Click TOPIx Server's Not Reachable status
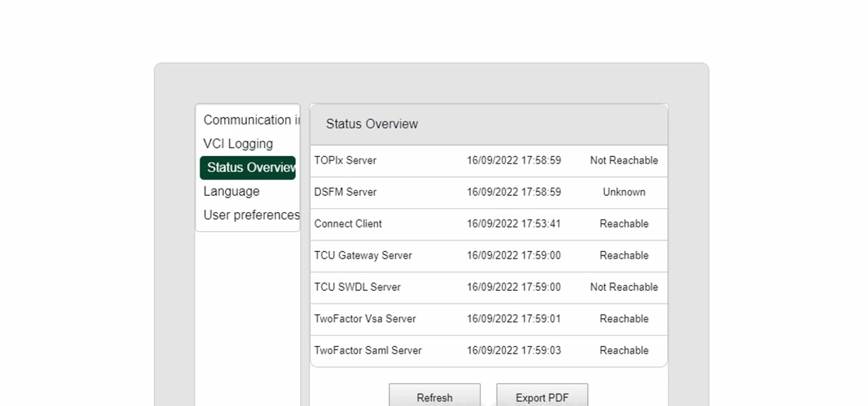Image resolution: width=868 pixels, height=406 pixels. 624,161
